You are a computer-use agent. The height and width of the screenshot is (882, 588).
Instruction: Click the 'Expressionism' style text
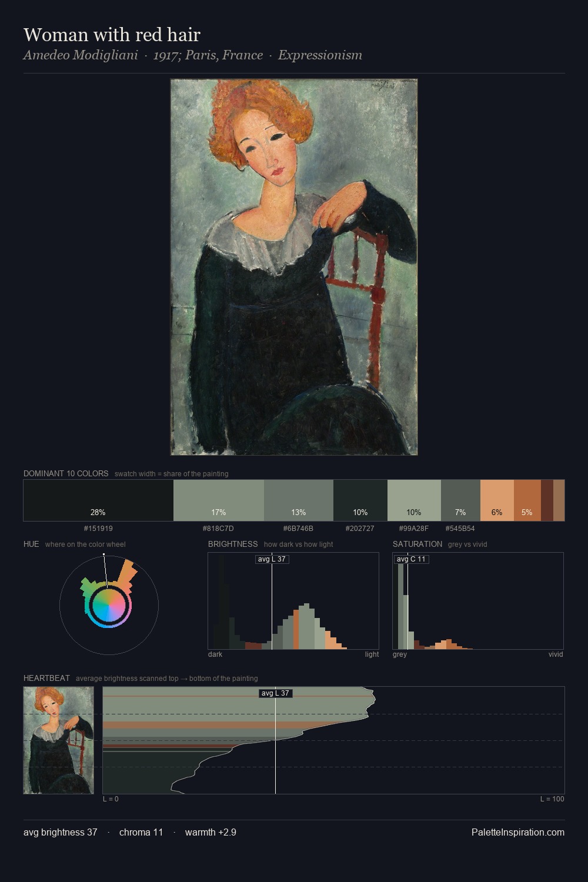[320, 55]
